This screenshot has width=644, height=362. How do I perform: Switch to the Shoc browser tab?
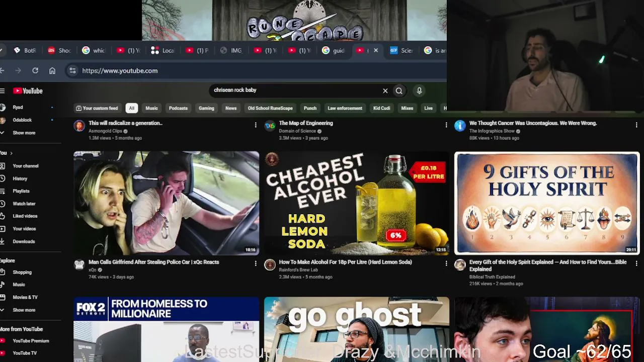[x=59, y=50]
